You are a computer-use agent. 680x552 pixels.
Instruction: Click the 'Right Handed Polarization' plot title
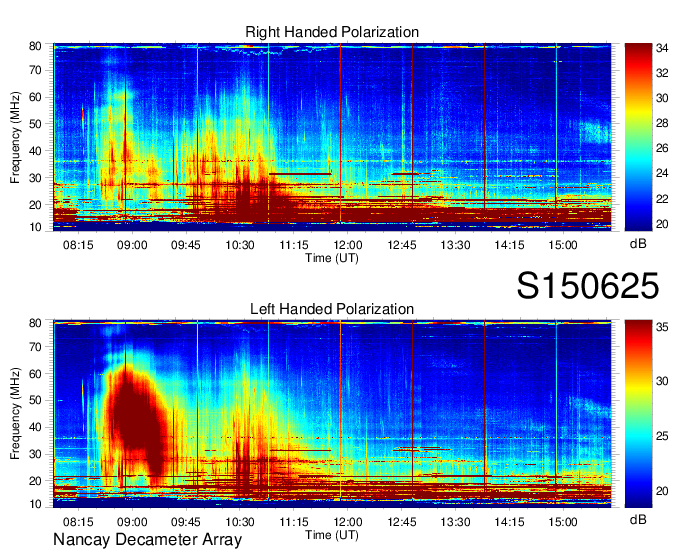(x=332, y=32)
